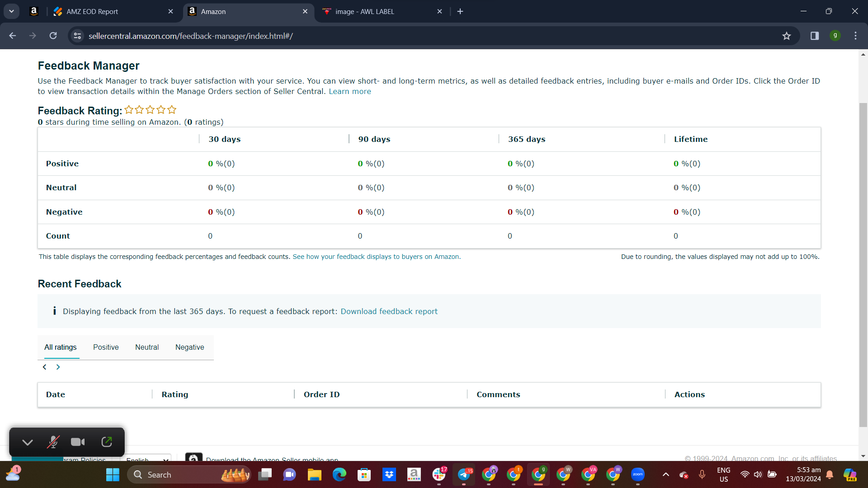Unmute the microphone in meeting overlay
This screenshot has width=868, height=488.
point(53,442)
